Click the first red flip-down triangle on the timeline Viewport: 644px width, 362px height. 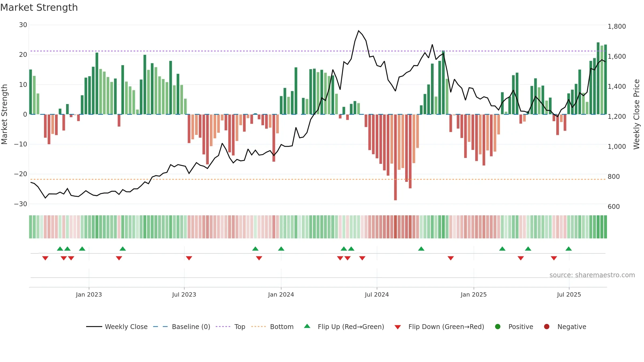[x=45, y=258]
